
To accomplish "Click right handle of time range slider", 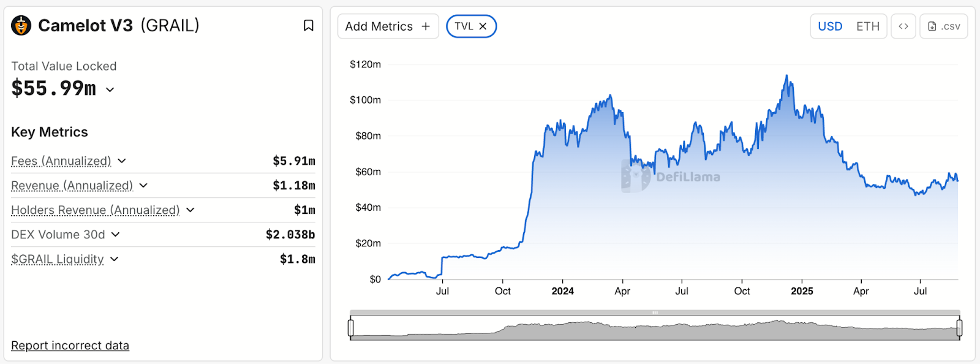I will pyautogui.click(x=959, y=328).
